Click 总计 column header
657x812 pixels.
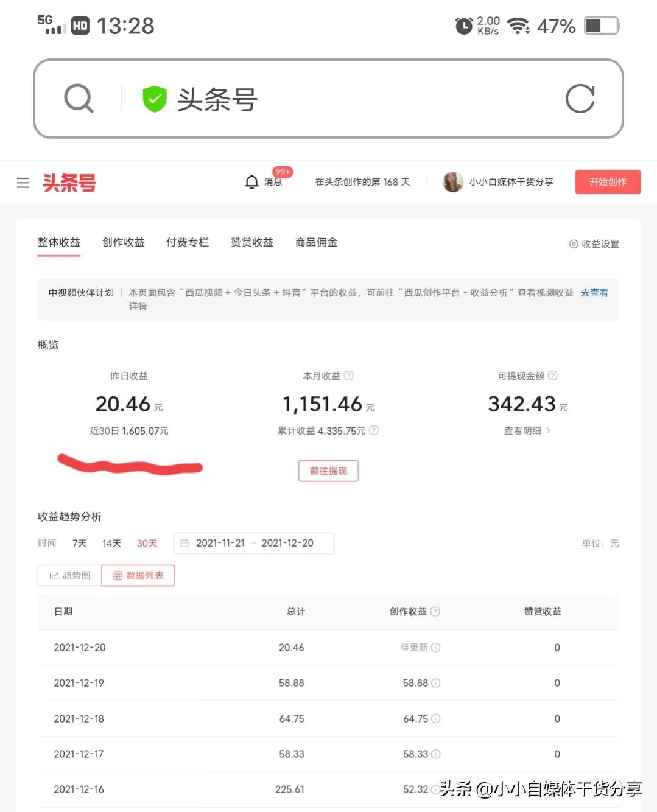tap(296, 612)
